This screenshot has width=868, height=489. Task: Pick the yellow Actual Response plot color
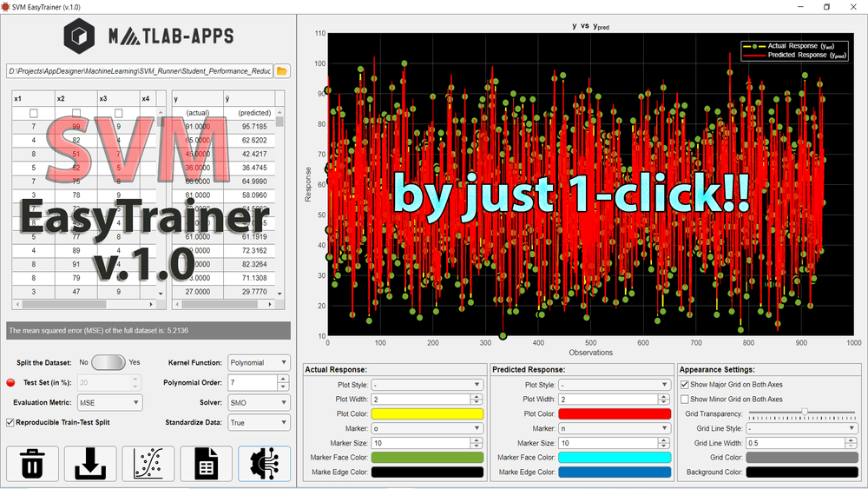click(427, 413)
